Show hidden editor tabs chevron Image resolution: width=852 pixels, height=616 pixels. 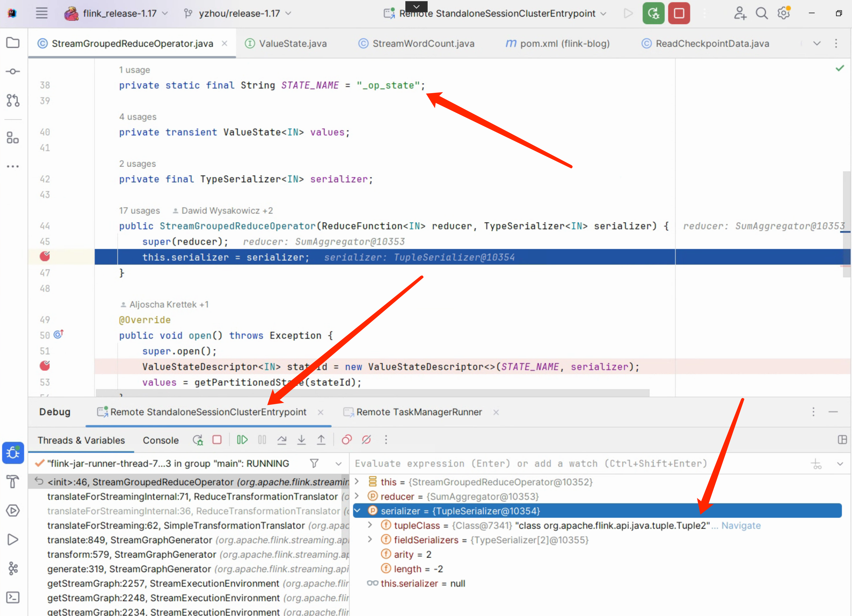tap(817, 43)
